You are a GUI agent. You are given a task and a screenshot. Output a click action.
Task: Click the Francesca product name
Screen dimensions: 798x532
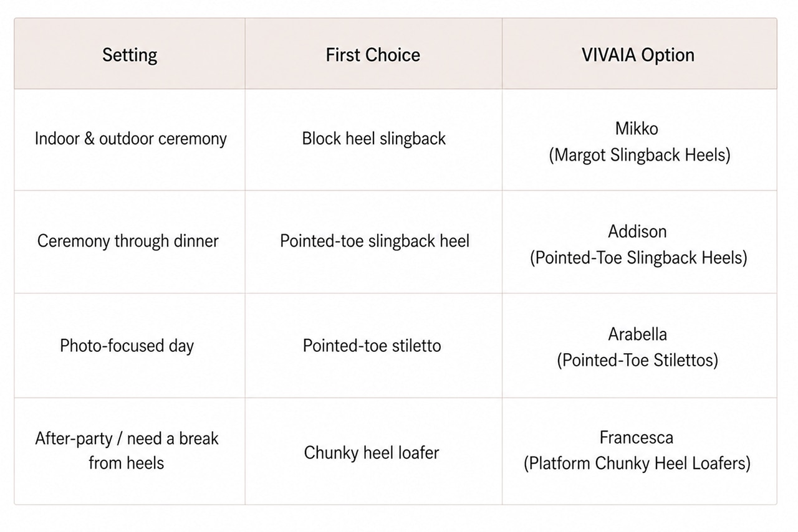pyautogui.click(x=637, y=438)
